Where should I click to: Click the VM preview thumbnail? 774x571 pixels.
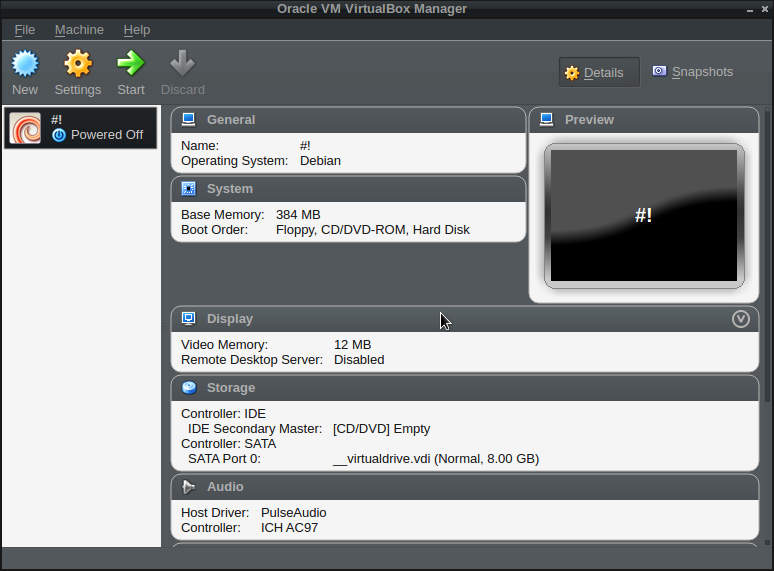point(644,216)
